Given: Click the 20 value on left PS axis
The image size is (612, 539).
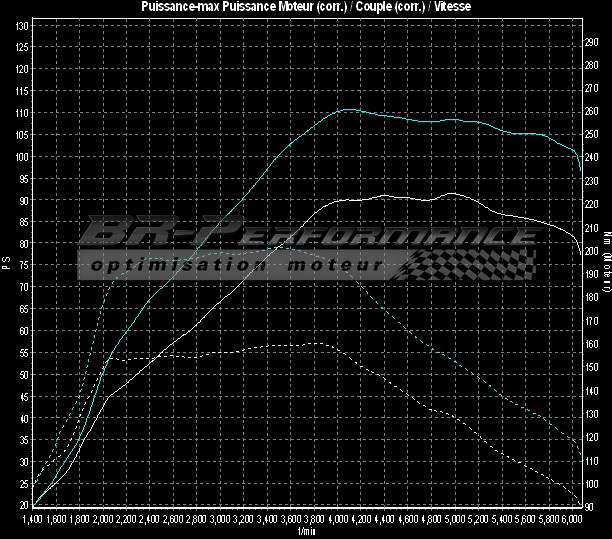Looking at the screenshot, I should click(x=23, y=506).
